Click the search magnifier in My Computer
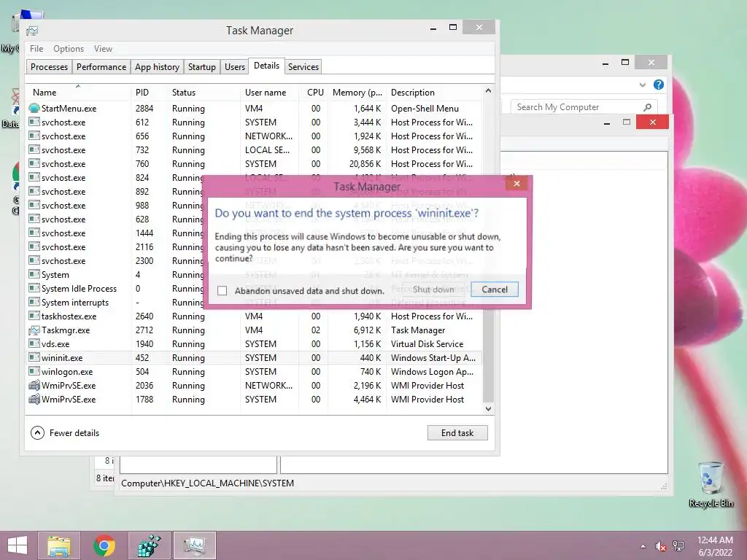Screen dimensions: 747x560 pos(648,107)
